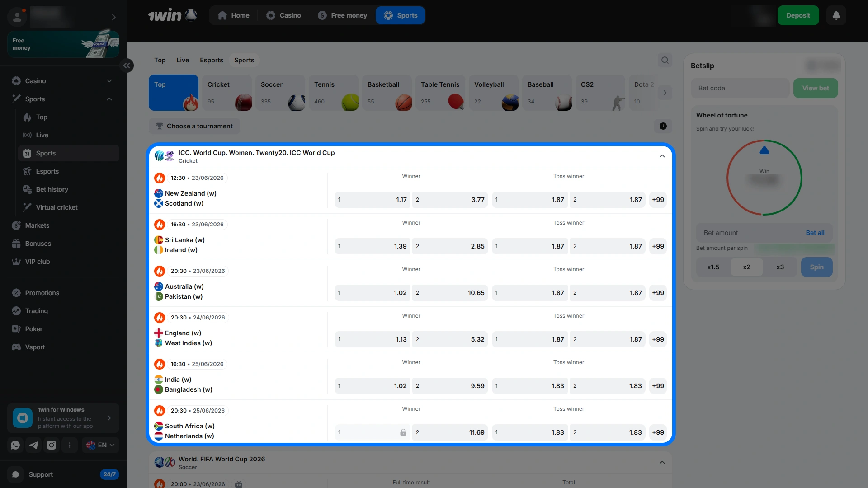Click the Bet amount field
Viewport: 868px width, 488px height.
(750, 233)
